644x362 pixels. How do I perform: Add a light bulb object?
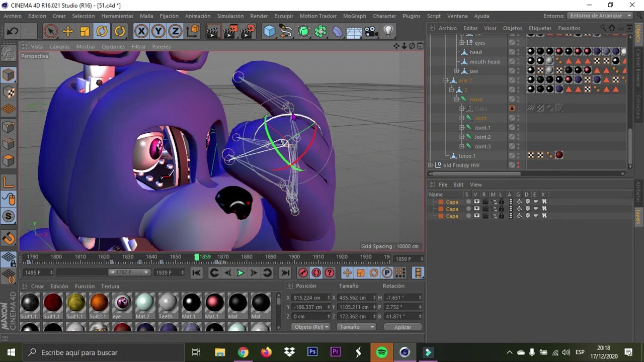388,31
